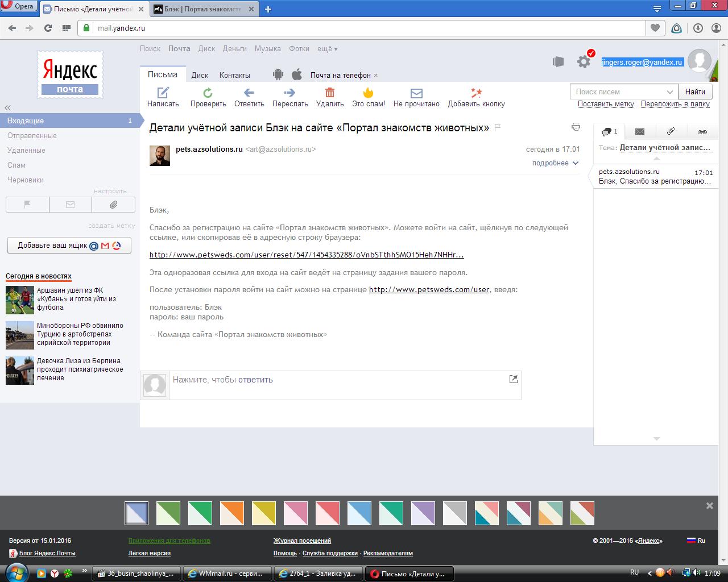Open Opera speed dial grid
This screenshot has height=582, width=728.
67,28
